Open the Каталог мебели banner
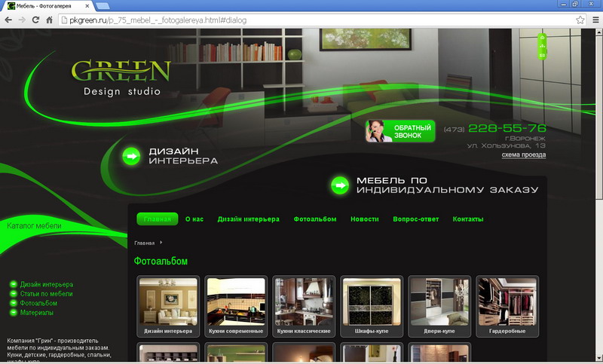The width and height of the screenshot is (603, 364). point(34,225)
